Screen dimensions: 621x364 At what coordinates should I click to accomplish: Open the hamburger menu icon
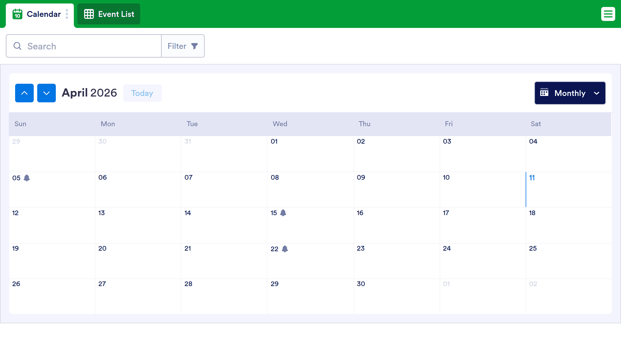coord(608,14)
